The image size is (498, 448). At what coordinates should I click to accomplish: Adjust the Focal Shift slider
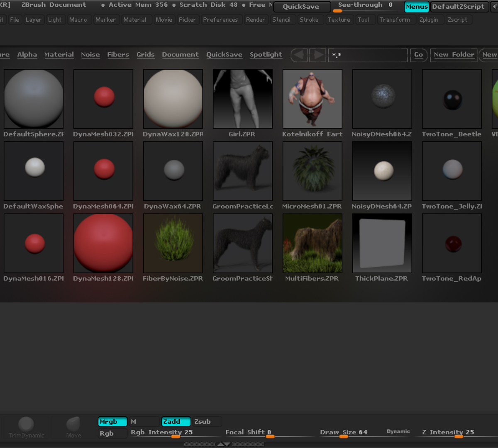(270, 433)
